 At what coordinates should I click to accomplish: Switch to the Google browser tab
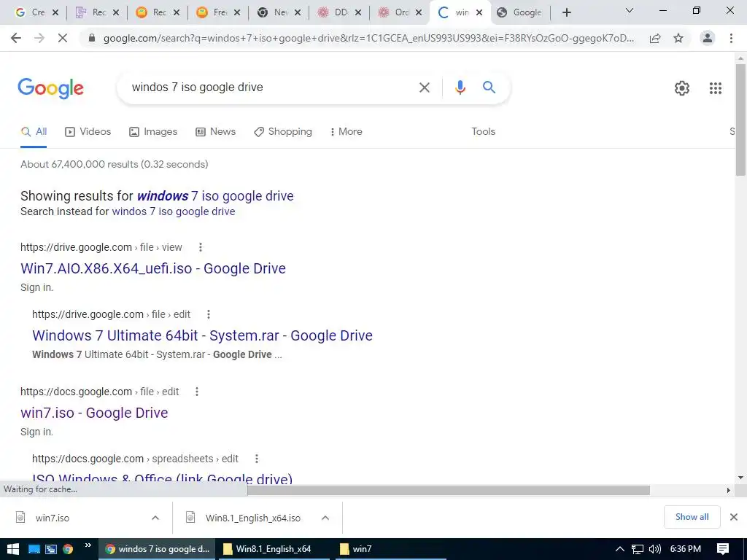[x=519, y=12]
